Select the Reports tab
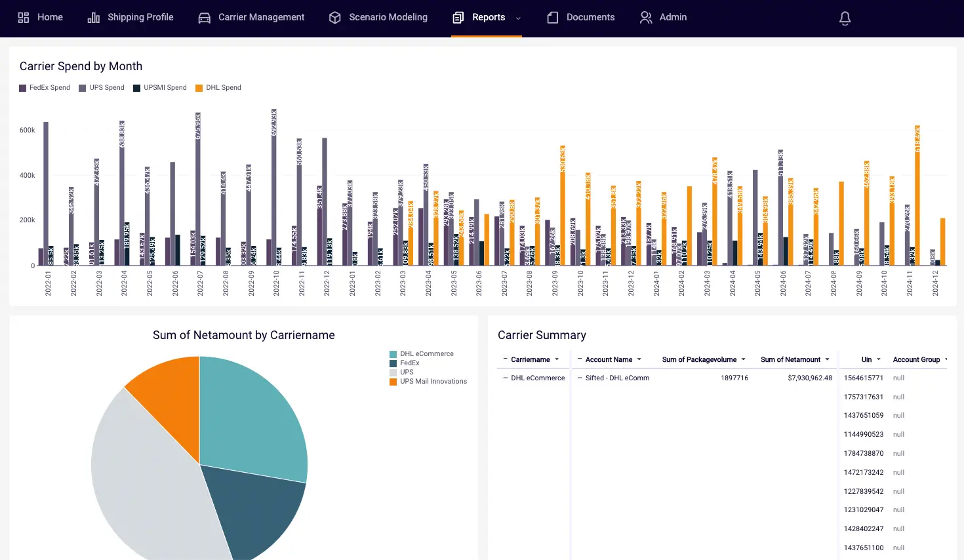The width and height of the screenshot is (964, 560). 489,17
